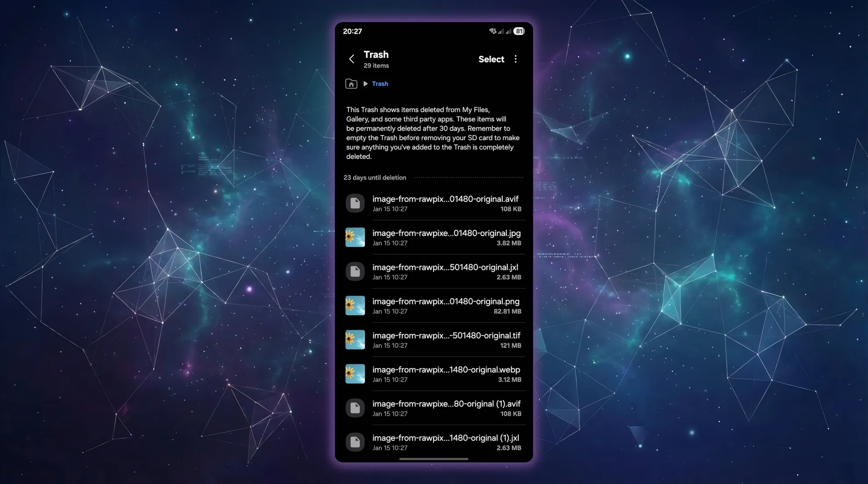Open the sunflower thumbnail of original.png
Image resolution: width=868 pixels, height=484 pixels.
click(355, 306)
